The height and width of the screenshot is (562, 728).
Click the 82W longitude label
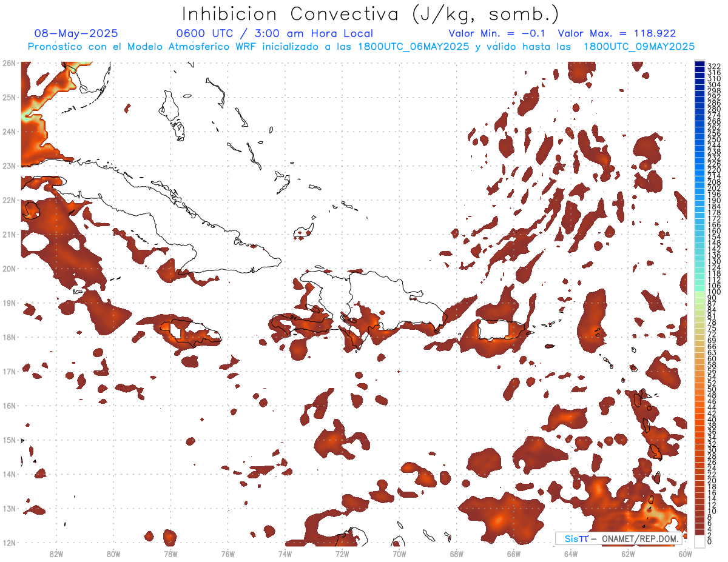[56, 554]
